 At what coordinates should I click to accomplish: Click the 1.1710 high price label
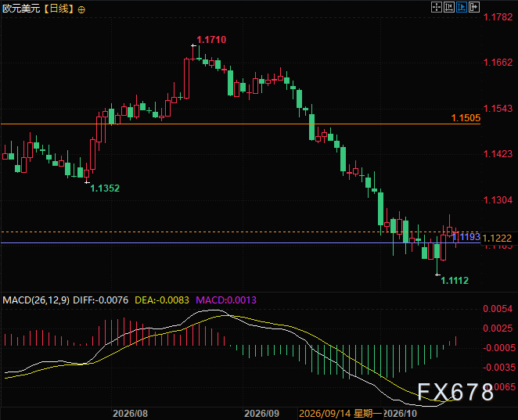[x=211, y=40]
